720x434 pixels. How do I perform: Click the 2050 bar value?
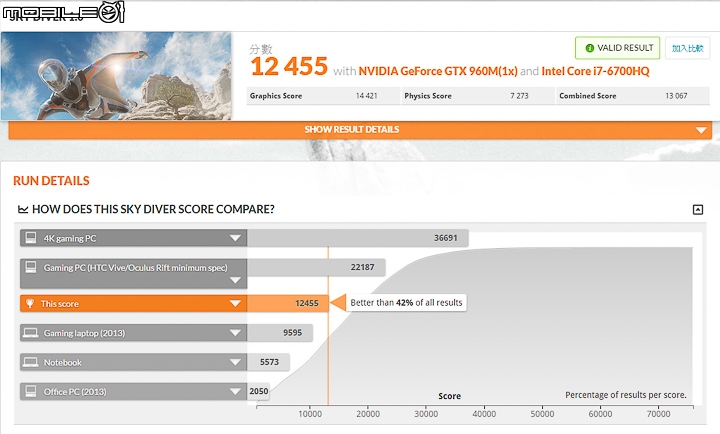tap(259, 391)
